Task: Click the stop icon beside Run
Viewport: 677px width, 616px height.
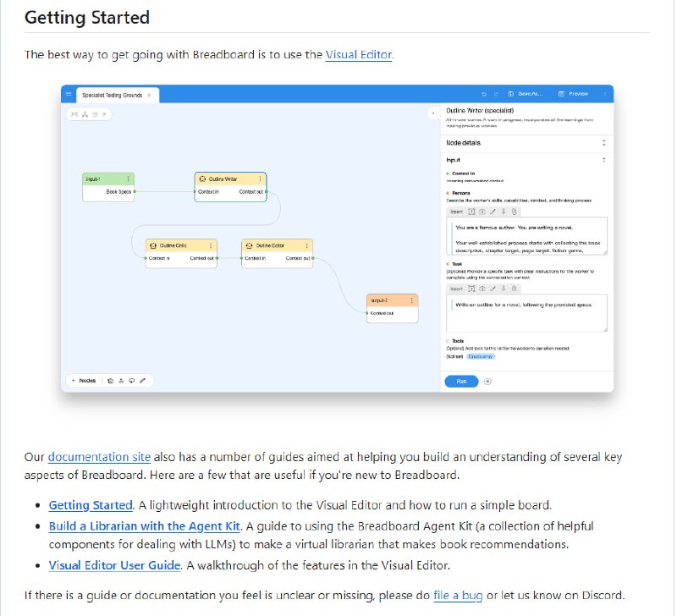Action: pos(488,382)
